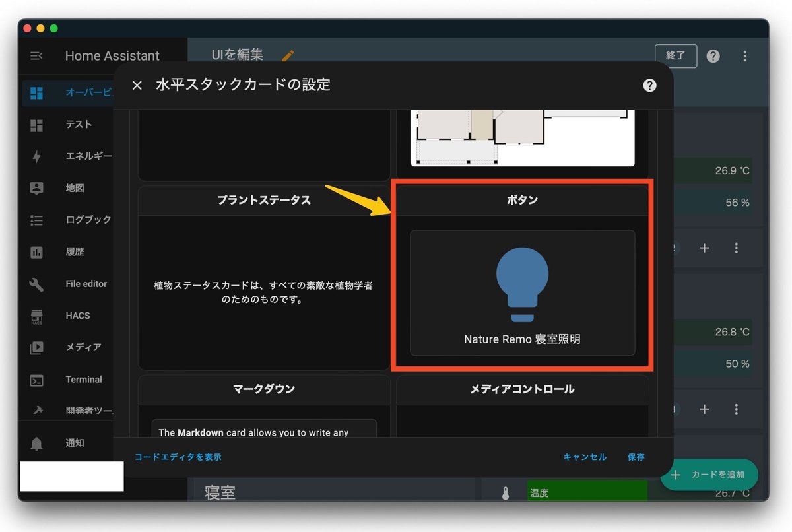Select HACS in the sidebar
The width and height of the screenshot is (792, 532).
(78, 316)
